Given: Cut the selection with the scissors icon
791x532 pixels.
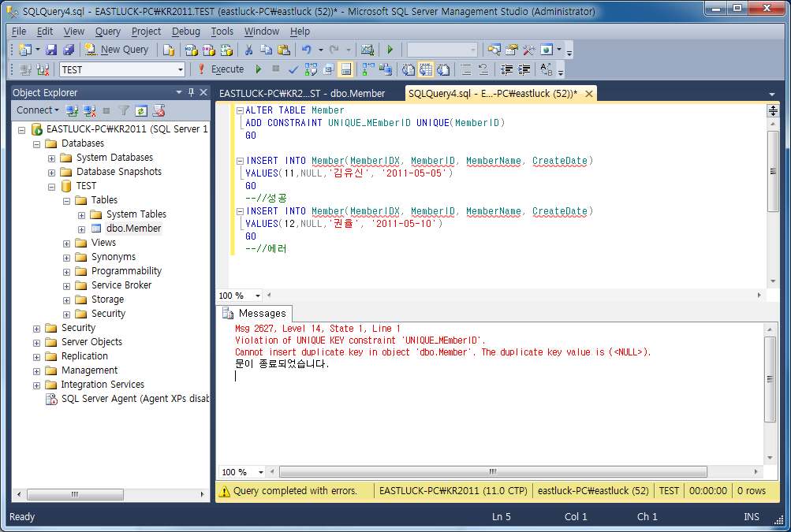Looking at the screenshot, I should pos(248,50).
